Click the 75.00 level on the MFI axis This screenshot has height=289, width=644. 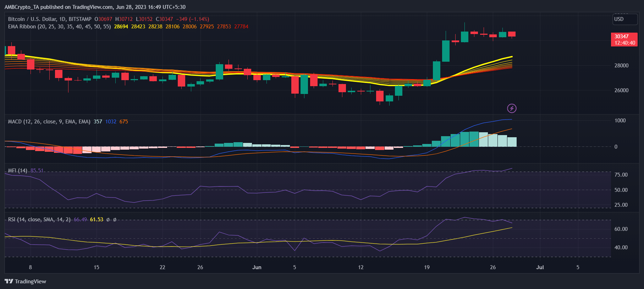click(621, 175)
